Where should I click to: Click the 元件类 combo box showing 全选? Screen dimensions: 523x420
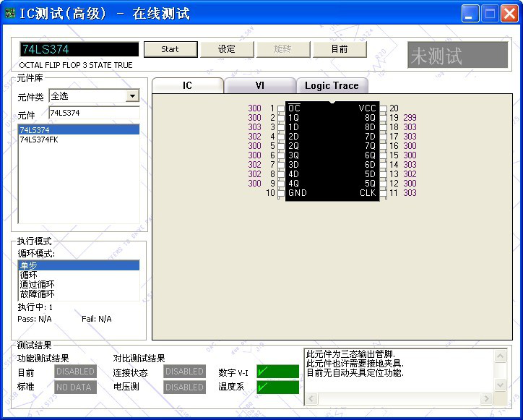click(94, 96)
